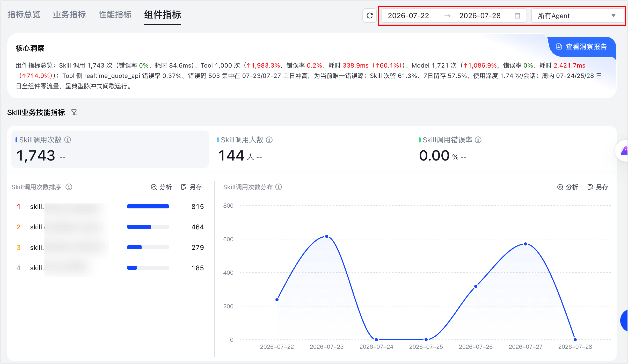Click progress bar of rank 1 skill (815)

click(148, 206)
